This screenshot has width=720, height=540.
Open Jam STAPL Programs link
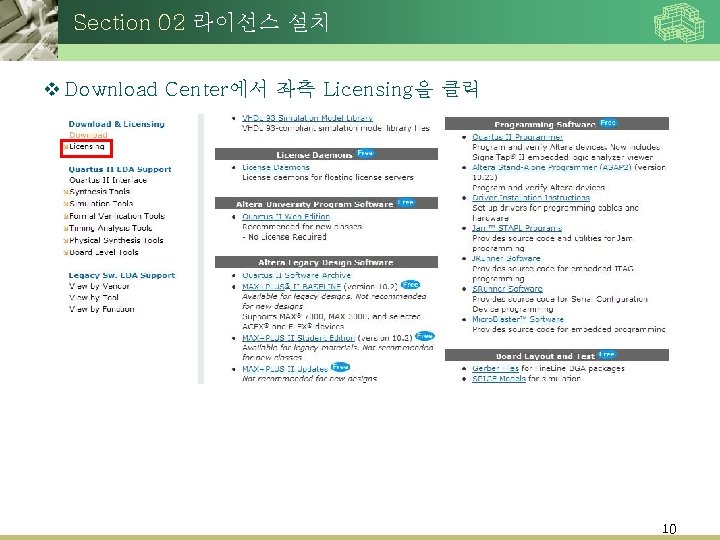[x=517, y=228]
